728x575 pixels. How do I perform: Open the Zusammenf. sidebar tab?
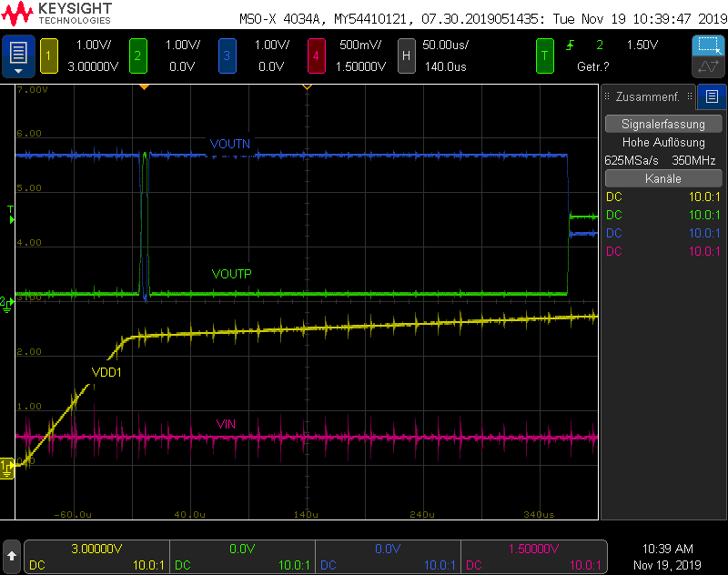click(647, 97)
